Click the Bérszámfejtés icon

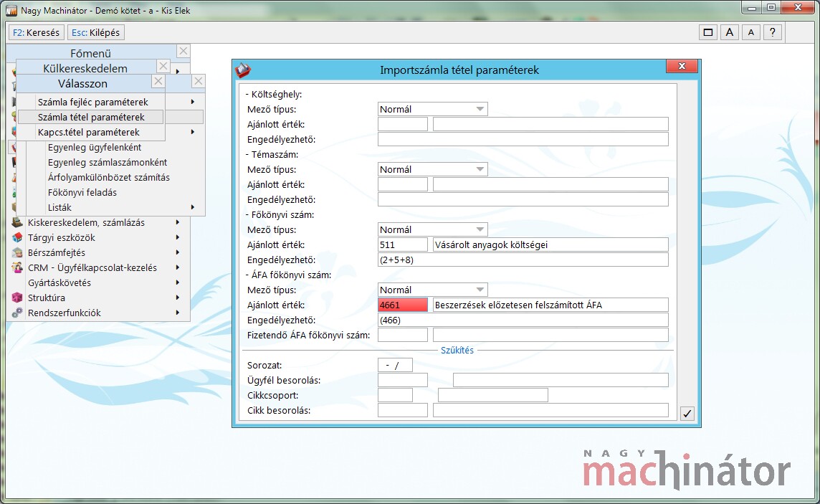pos(17,253)
